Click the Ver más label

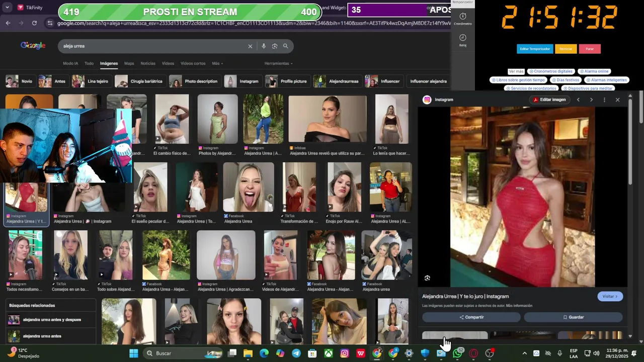click(x=516, y=71)
